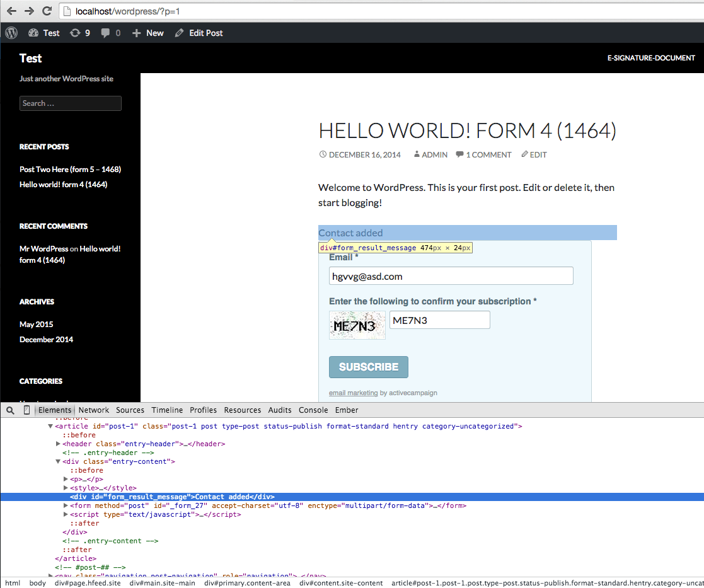704x588 pixels.
Task: Click the browser back arrow
Action: pyautogui.click(x=11, y=11)
